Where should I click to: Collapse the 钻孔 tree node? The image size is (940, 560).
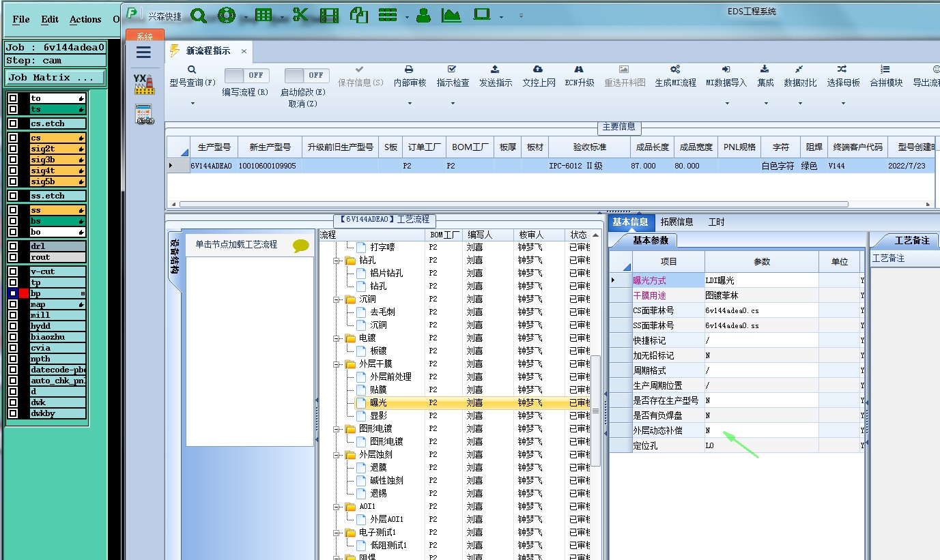pyautogui.click(x=337, y=261)
